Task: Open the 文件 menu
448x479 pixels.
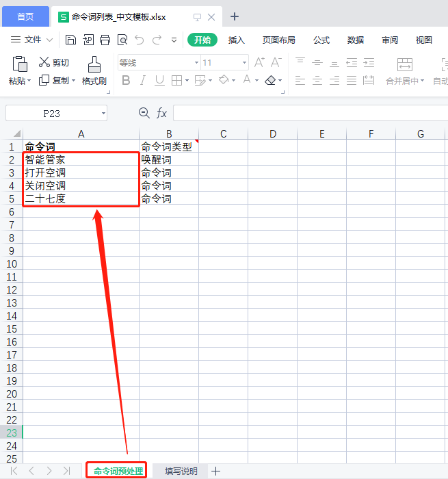Action: (x=32, y=40)
